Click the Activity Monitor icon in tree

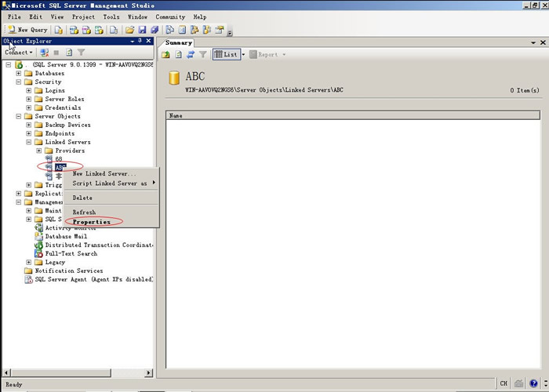click(38, 228)
